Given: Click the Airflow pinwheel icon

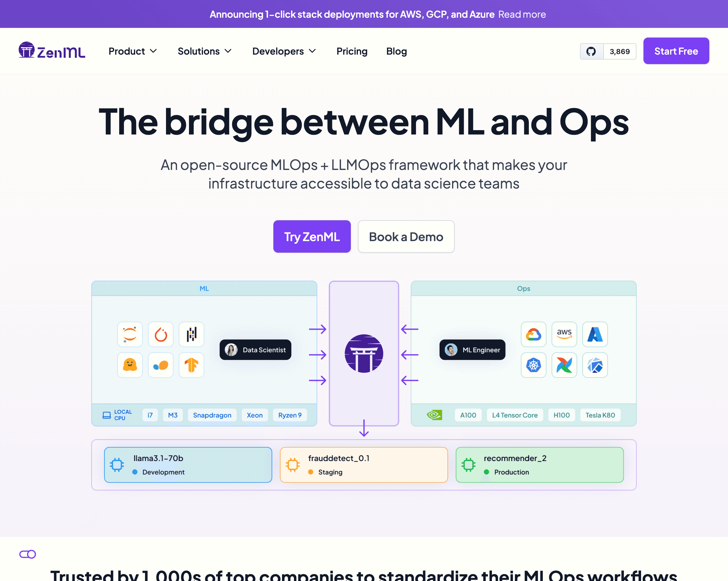Looking at the screenshot, I should (x=564, y=365).
